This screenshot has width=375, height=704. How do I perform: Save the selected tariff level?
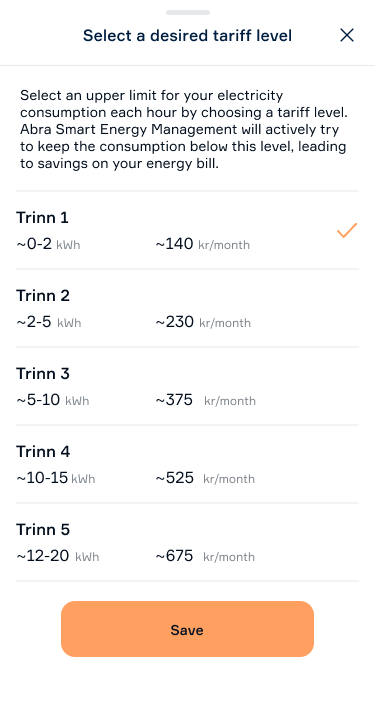187,629
